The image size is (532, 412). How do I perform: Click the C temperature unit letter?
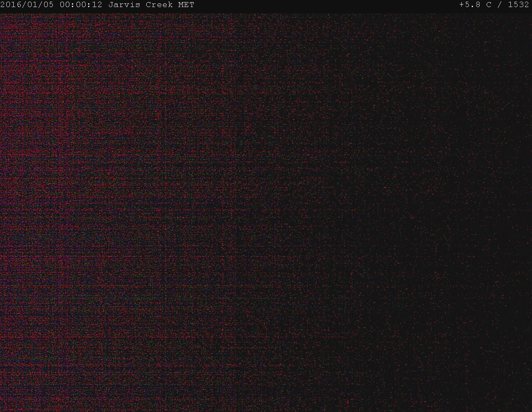(489, 5)
